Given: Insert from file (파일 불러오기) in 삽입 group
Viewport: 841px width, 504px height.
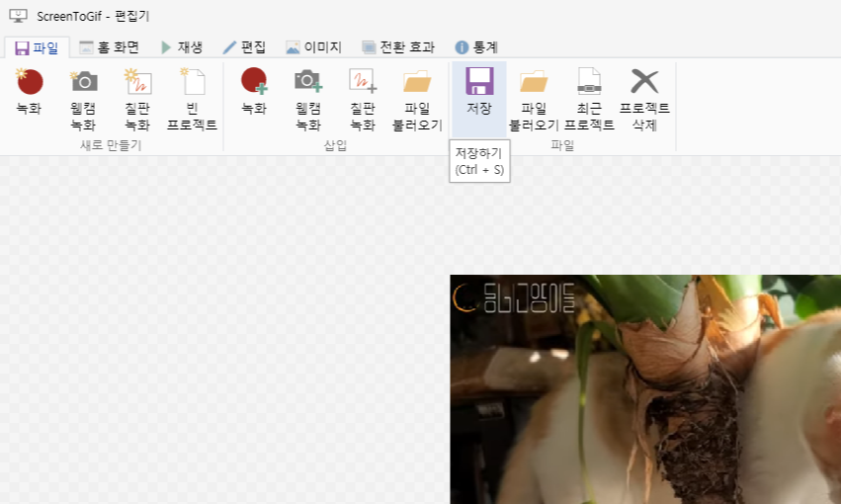Looking at the screenshot, I should tap(417, 99).
